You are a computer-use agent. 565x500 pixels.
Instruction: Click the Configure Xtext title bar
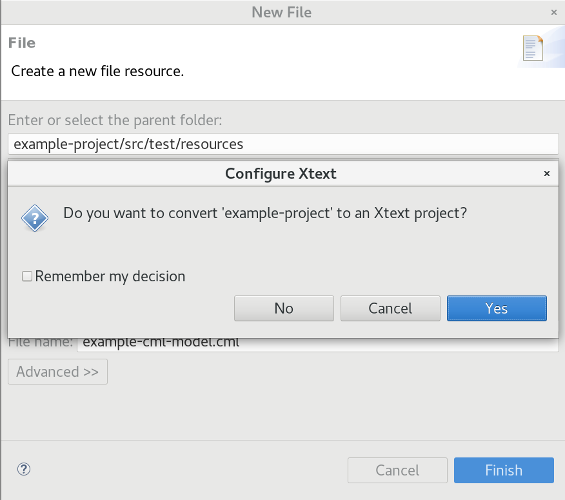[281, 174]
